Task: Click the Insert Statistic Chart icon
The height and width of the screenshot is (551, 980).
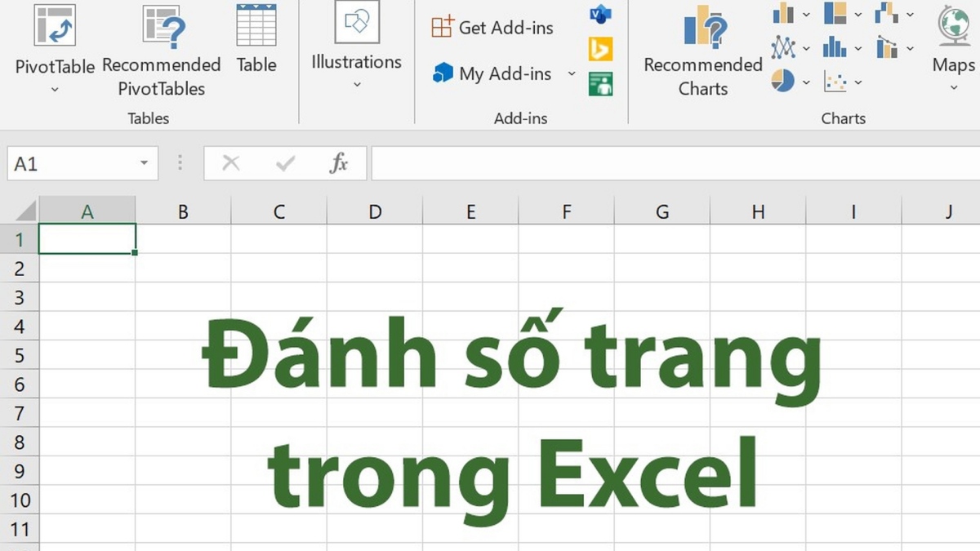Action: (x=835, y=47)
